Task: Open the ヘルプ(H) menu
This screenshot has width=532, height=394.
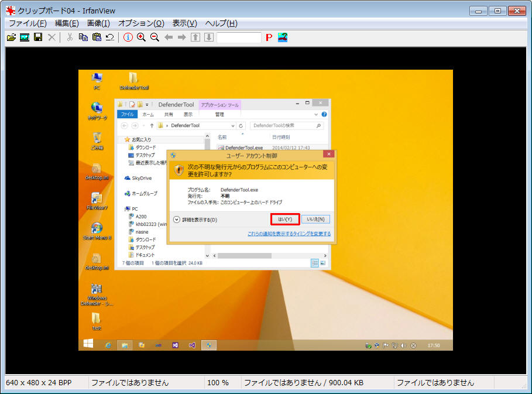Action: [x=221, y=23]
